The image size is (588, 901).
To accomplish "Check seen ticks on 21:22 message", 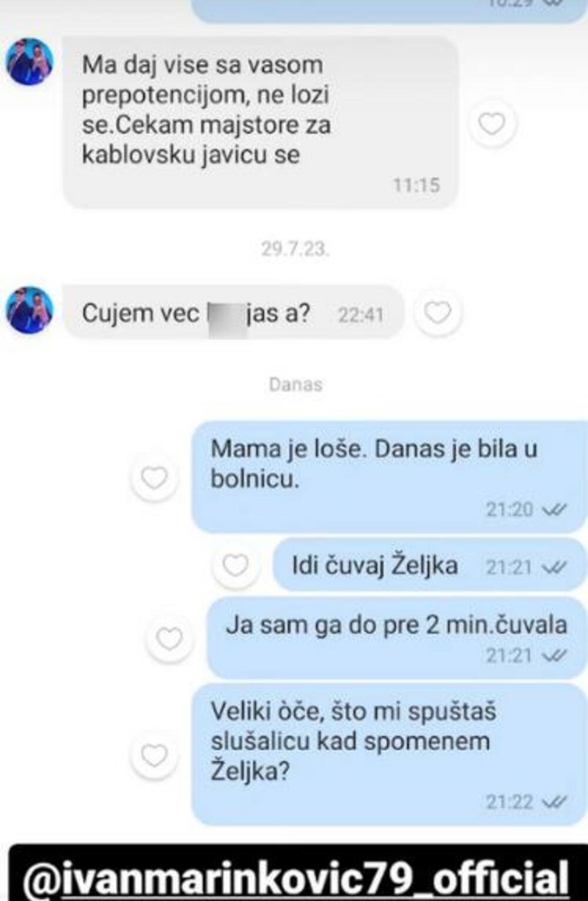I will [554, 802].
